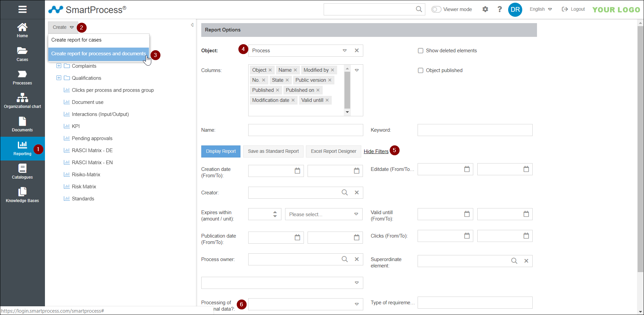Click the Columns list scrollbar
Viewport: 644px width, 315px height.
pyautogui.click(x=347, y=90)
